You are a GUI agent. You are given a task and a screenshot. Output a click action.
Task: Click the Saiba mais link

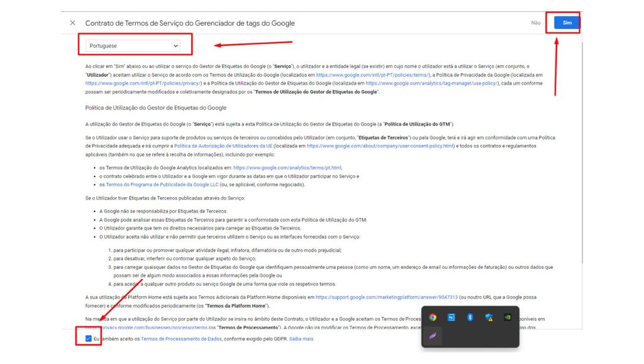pos(301,339)
